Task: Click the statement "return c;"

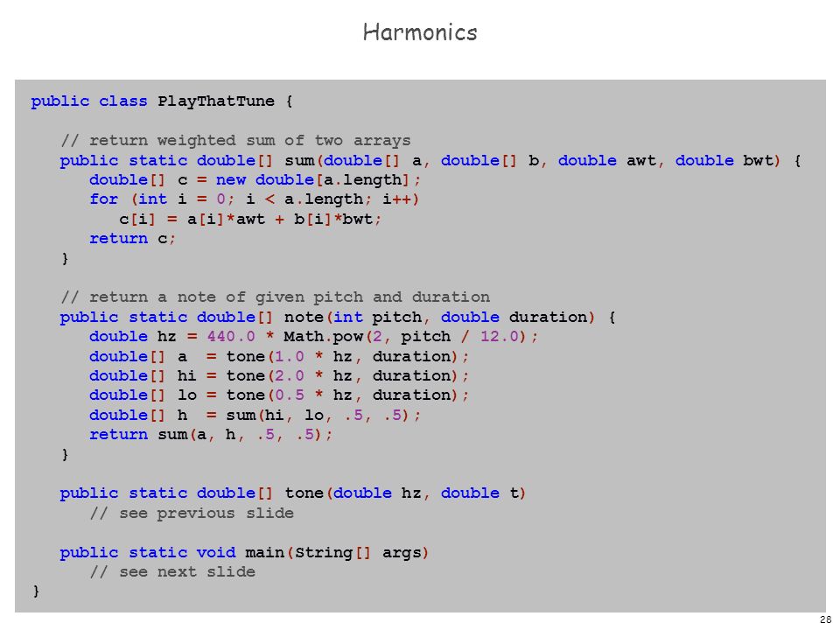Action: point(132,239)
